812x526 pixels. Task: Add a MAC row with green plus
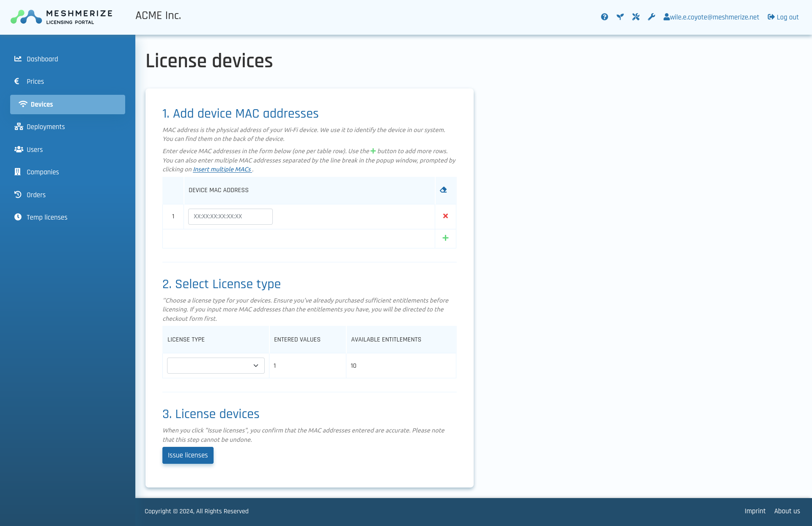point(445,238)
